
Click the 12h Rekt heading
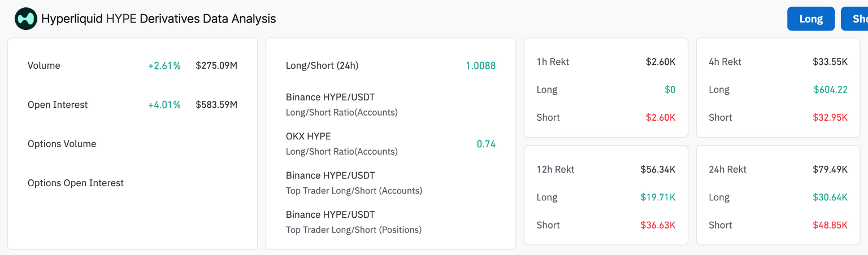click(x=555, y=169)
